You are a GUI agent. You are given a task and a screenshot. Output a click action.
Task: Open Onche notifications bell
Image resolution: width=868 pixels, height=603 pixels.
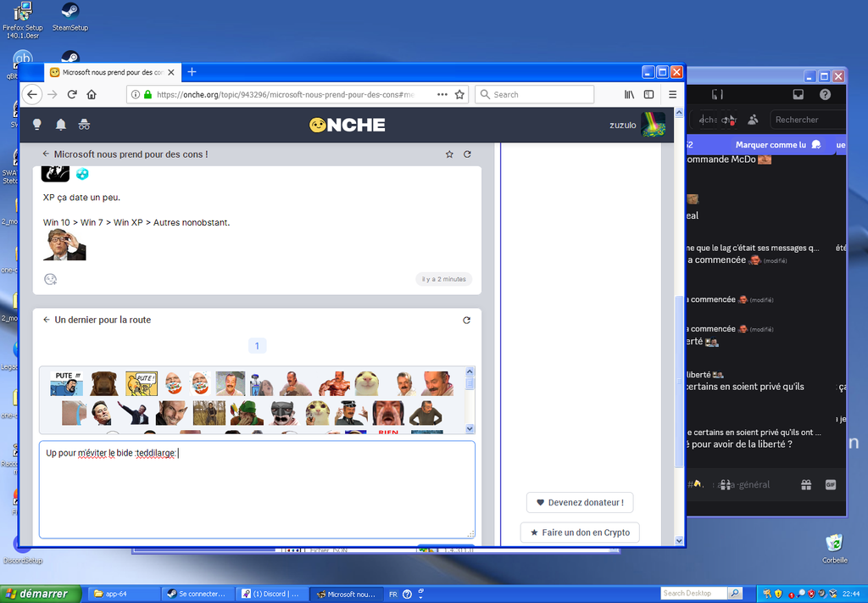[x=61, y=125]
